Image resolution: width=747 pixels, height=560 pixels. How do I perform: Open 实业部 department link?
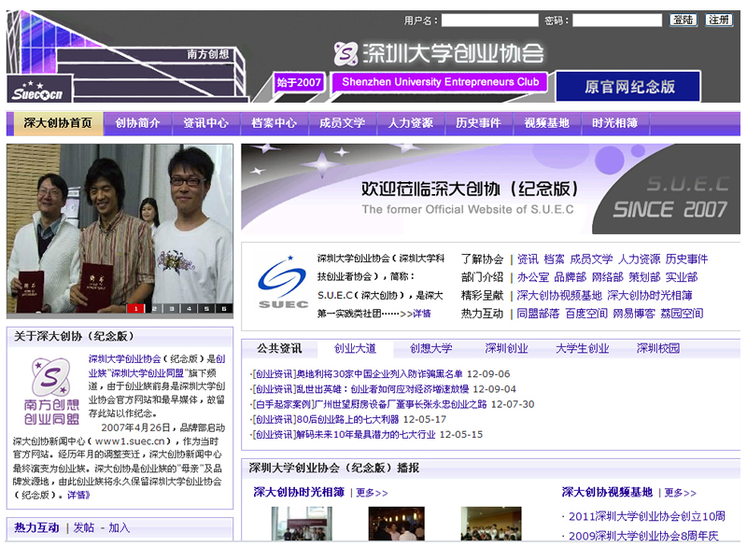pyautogui.click(x=682, y=277)
